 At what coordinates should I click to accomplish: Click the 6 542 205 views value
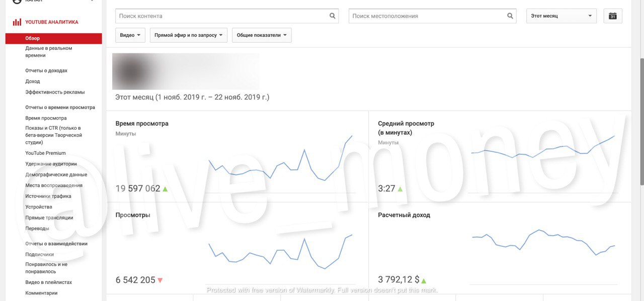tap(135, 280)
